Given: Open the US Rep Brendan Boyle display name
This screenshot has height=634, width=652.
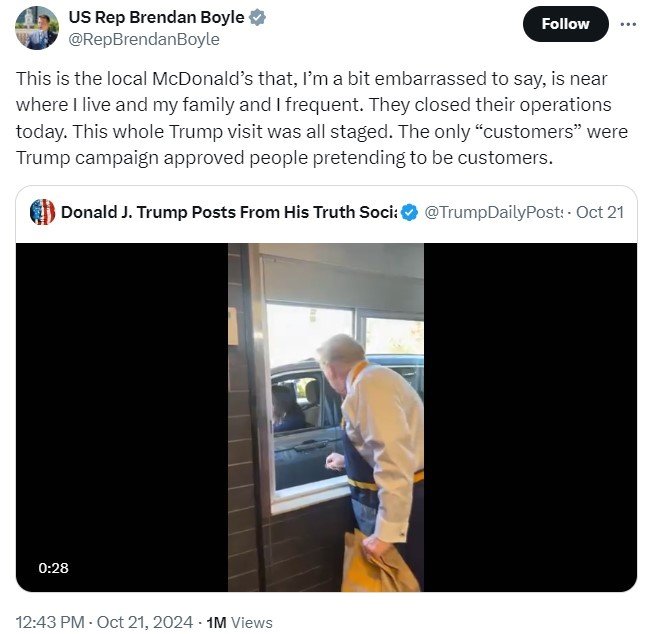Looking at the screenshot, I should click(x=156, y=17).
